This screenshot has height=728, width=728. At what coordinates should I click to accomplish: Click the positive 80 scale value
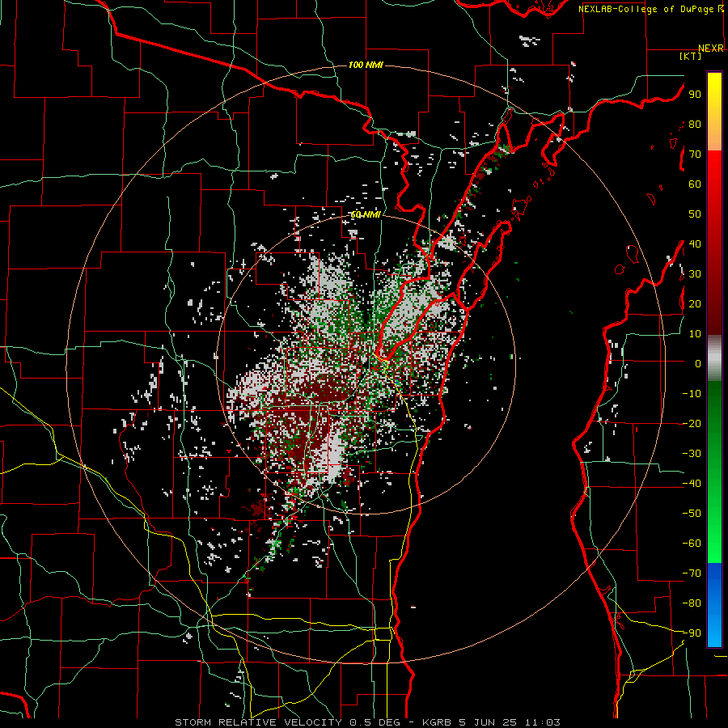(695, 125)
